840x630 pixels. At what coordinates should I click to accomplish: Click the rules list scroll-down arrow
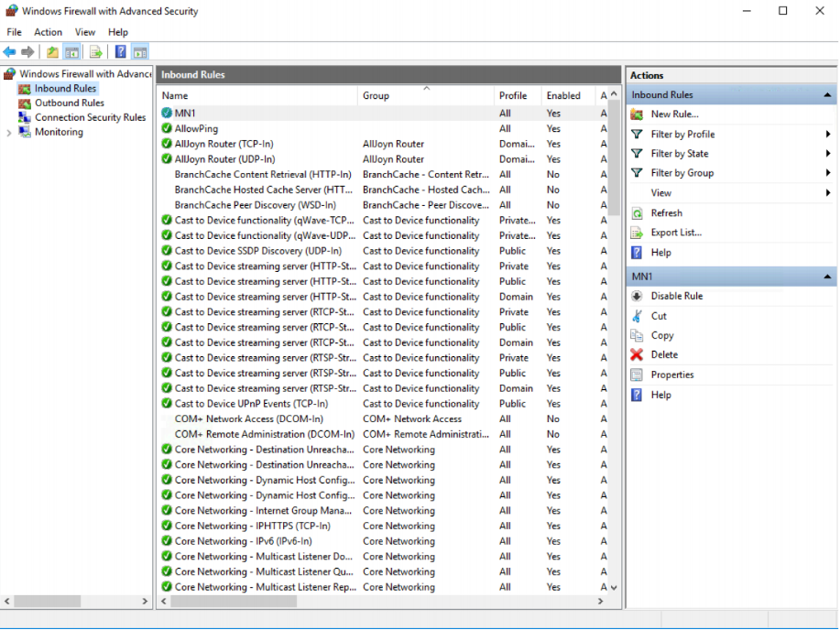coord(614,588)
